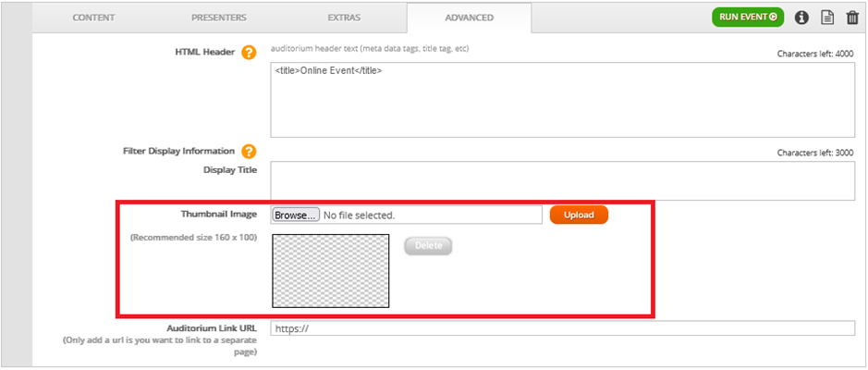Click the Auditorium Link URL field

click(x=562, y=327)
